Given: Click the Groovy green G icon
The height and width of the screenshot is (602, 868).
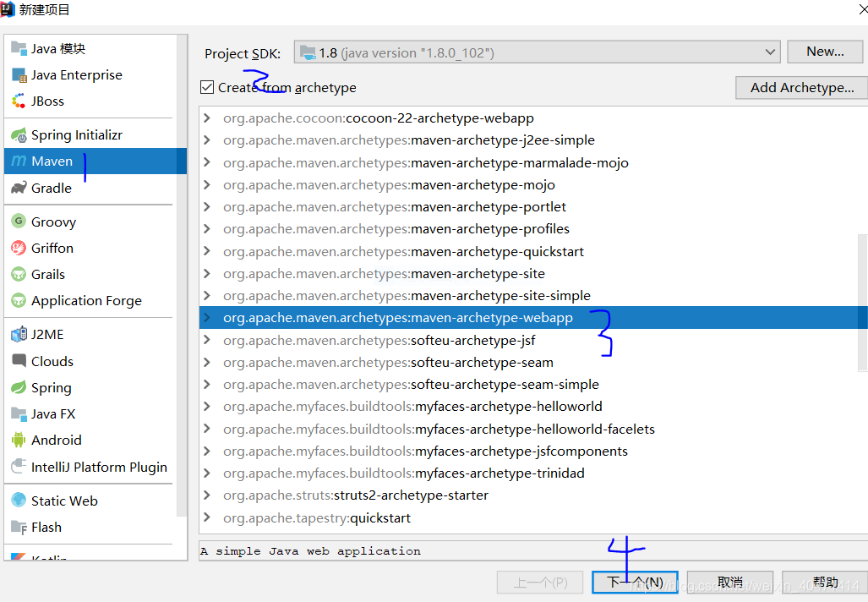Looking at the screenshot, I should coord(19,222).
